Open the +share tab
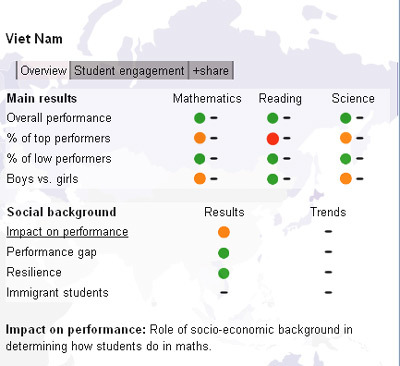This screenshot has width=400, height=366. point(211,70)
